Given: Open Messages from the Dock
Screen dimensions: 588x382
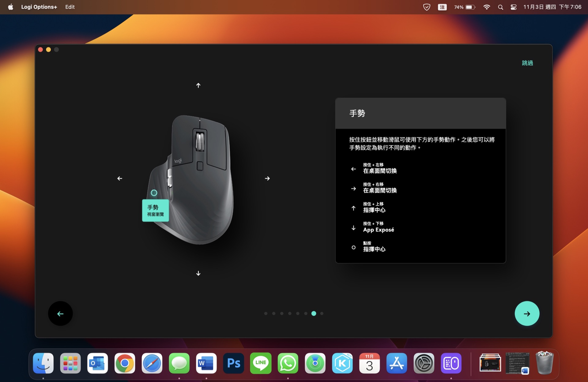Looking at the screenshot, I should pos(179,363).
